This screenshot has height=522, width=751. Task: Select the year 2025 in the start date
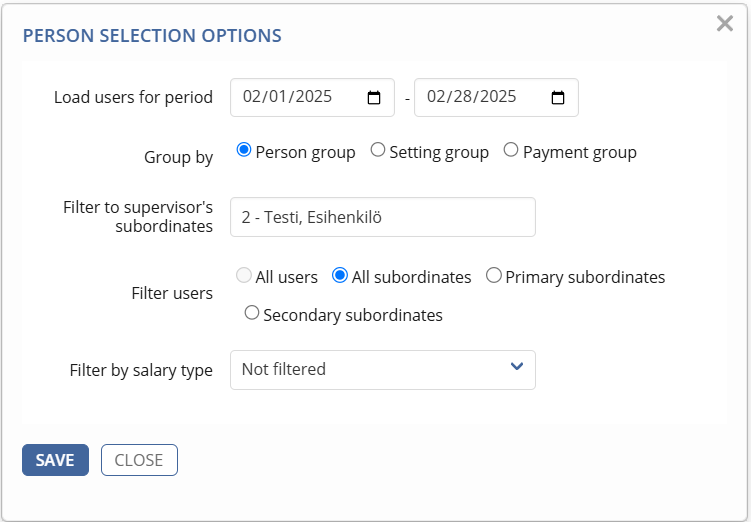313,97
